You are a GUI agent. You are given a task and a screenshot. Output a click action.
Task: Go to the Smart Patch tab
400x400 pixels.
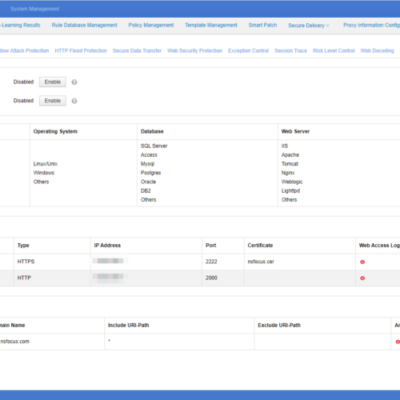tap(263, 25)
